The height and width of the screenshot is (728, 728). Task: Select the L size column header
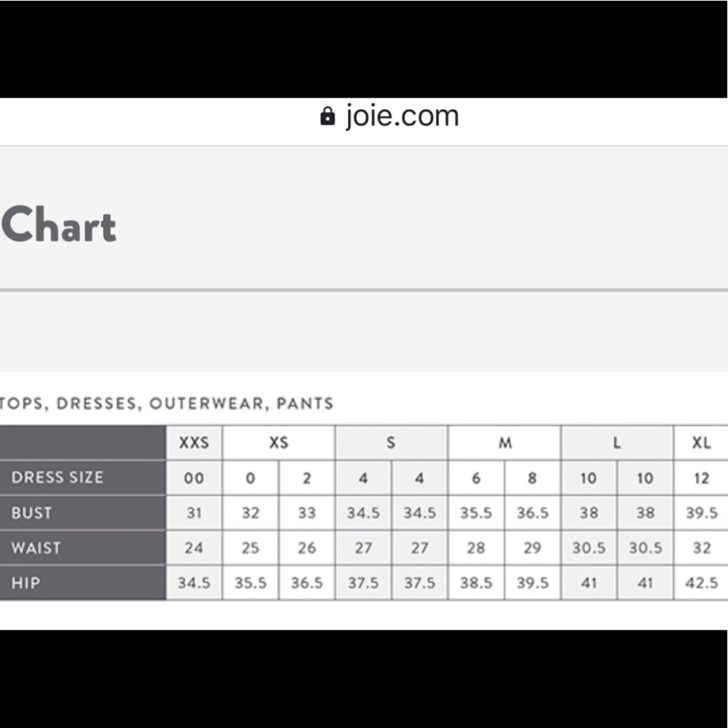tap(617, 443)
